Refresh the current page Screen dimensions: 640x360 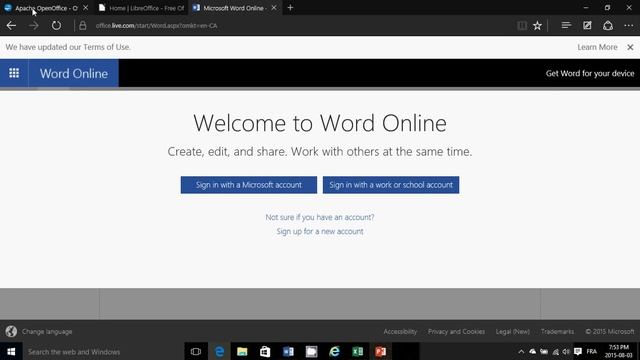[x=56, y=26]
